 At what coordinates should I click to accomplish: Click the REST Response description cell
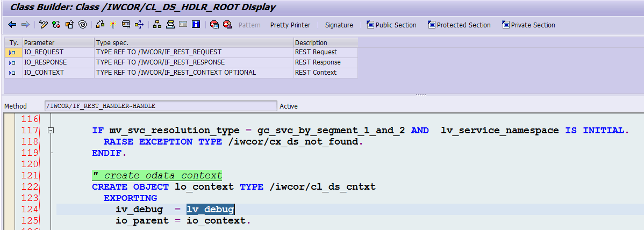[x=326, y=62]
